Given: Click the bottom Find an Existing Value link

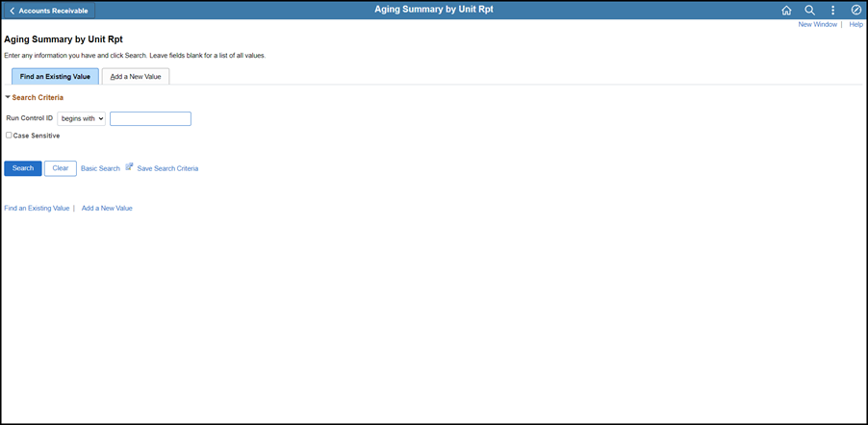Looking at the screenshot, I should click(x=37, y=209).
